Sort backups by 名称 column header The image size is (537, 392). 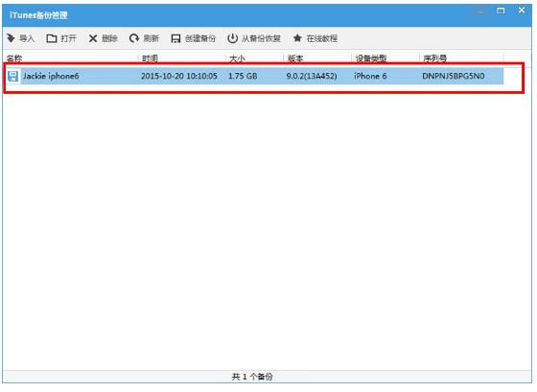[x=14, y=58]
